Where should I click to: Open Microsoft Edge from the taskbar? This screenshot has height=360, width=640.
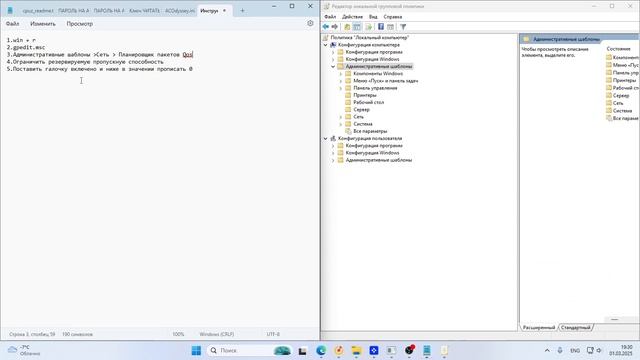(321, 351)
